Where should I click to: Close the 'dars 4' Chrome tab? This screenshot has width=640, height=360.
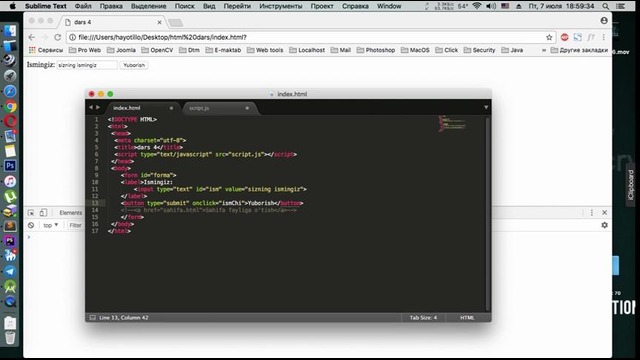click(160, 22)
